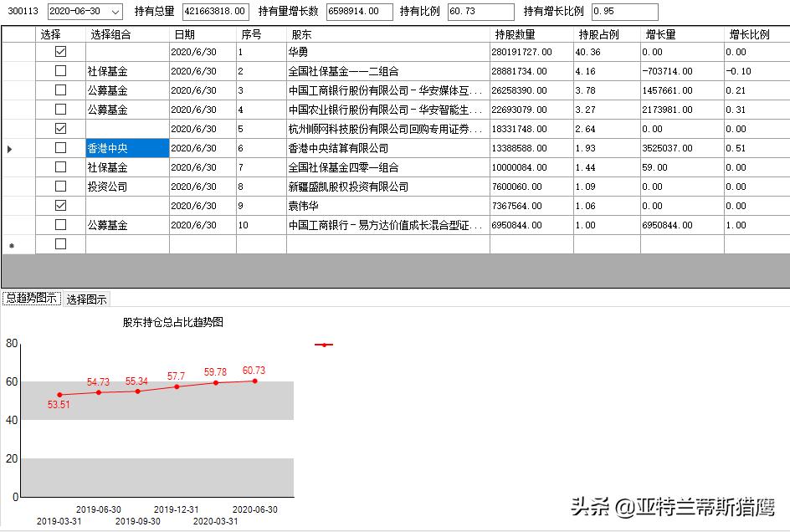Check the 新疆盛凯股权投资有限公司 selection
Viewport: 790px width, 532px height.
pyautogui.click(x=59, y=186)
